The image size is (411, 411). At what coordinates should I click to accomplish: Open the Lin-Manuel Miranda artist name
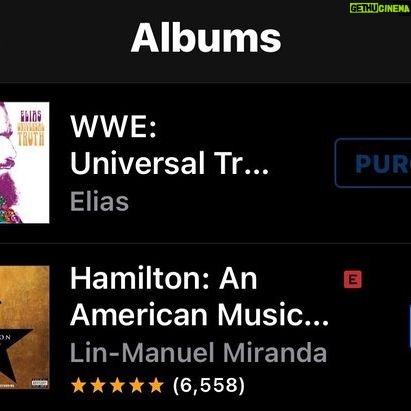pyautogui.click(x=198, y=353)
